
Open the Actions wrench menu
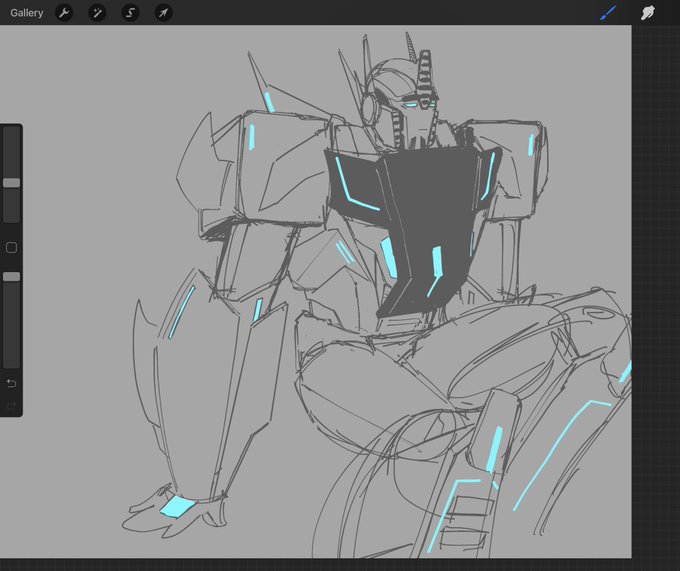pyautogui.click(x=64, y=13)
